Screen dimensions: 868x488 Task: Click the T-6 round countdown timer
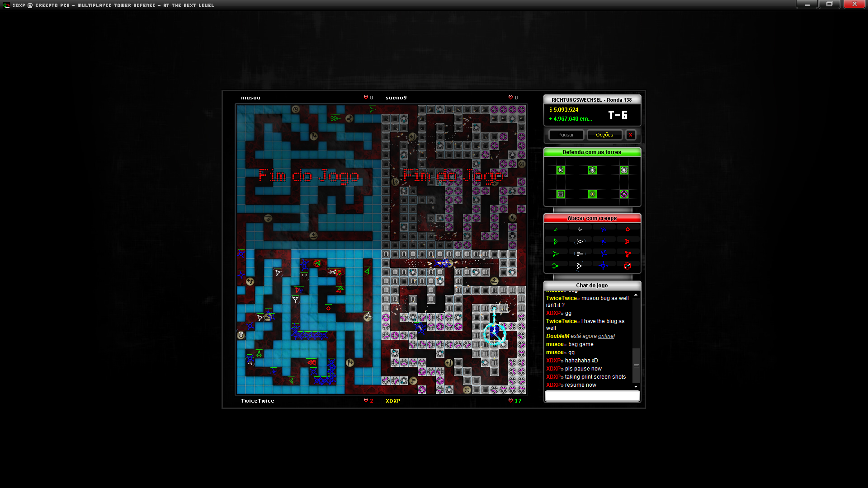pyautogui.click(x=618, y=115)
